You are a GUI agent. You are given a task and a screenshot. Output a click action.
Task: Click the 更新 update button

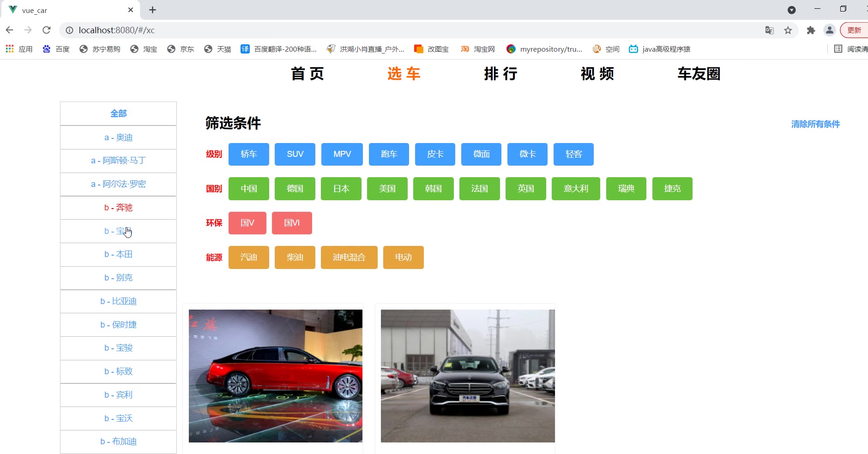pyautogui.click(x=855, y=30)
